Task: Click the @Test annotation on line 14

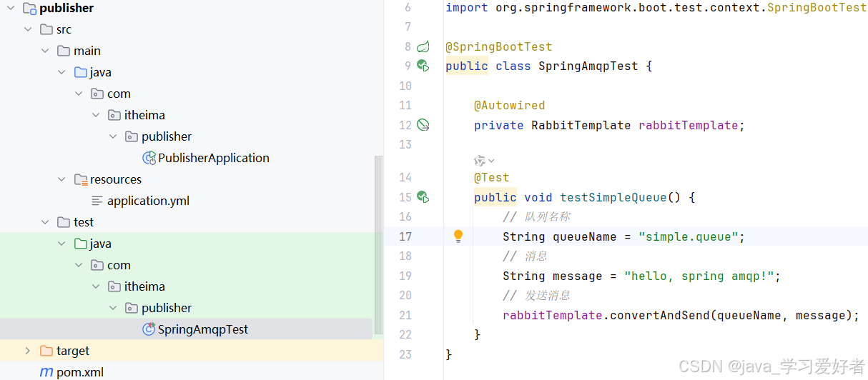Action: pos(491,177)
